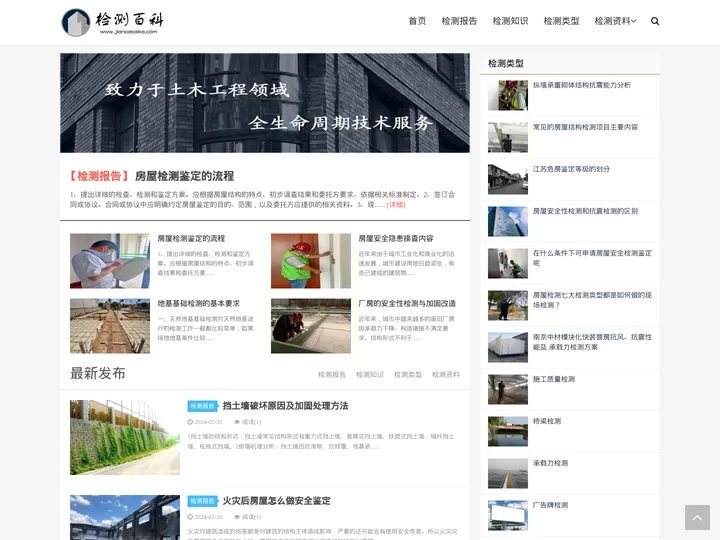The height and width of the screenshot is (540, 720).
Task: Click thumbnail for 江苏危房鉴定 item
Action: pos(508,180)
